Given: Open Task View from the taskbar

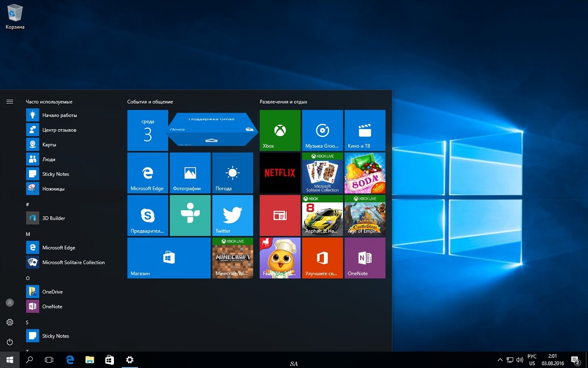Looking at the screenshot, I should tap(49, 360).
